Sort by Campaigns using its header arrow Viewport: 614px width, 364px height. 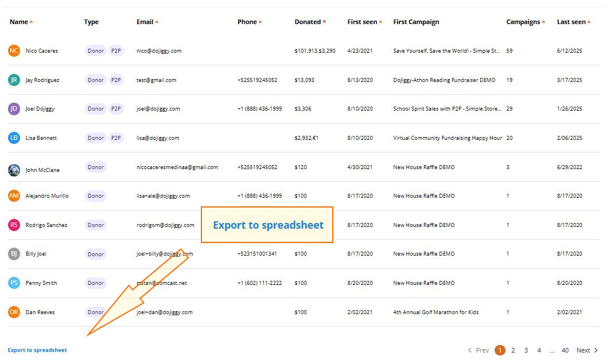click(x=543, y=21)
